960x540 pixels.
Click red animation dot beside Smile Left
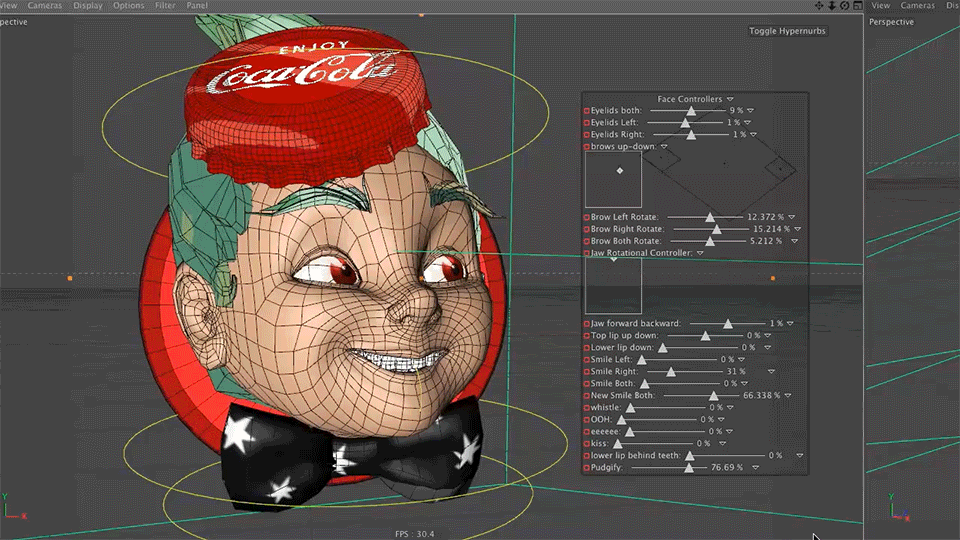point(587,359)
